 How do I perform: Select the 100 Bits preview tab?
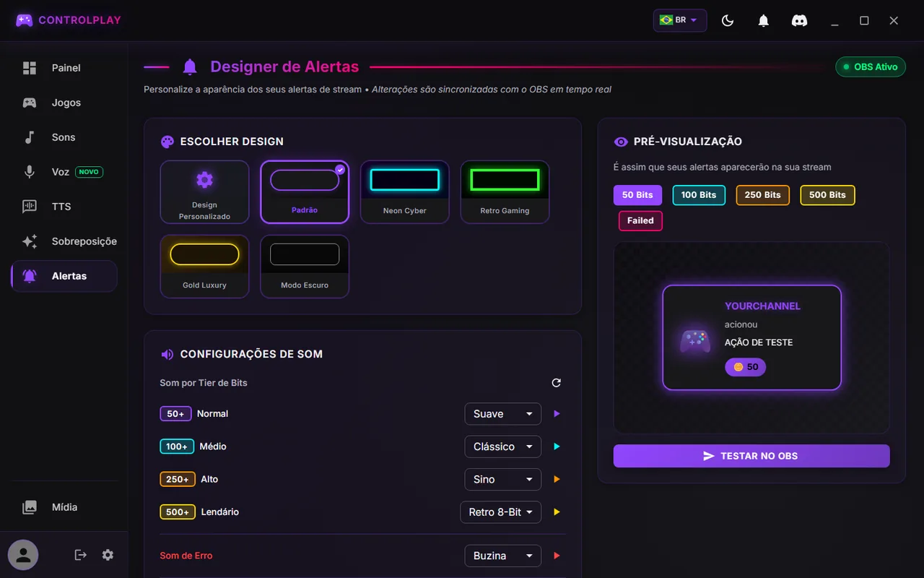click(x=699, y=195)
